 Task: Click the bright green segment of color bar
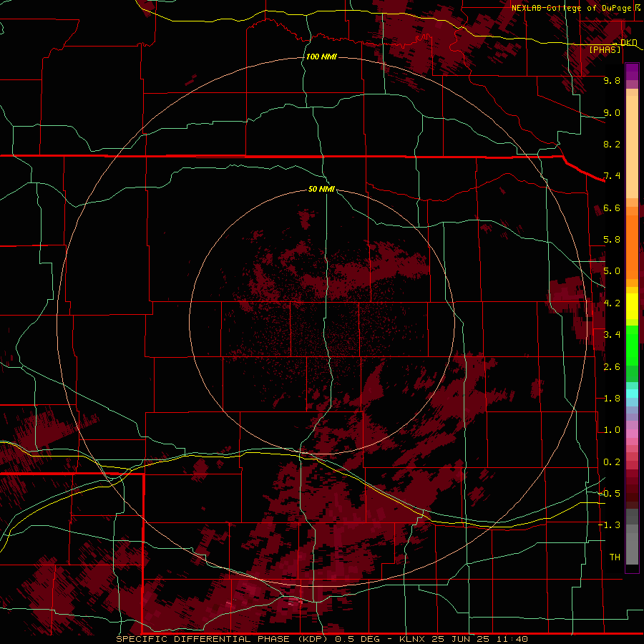coord(632,345)
